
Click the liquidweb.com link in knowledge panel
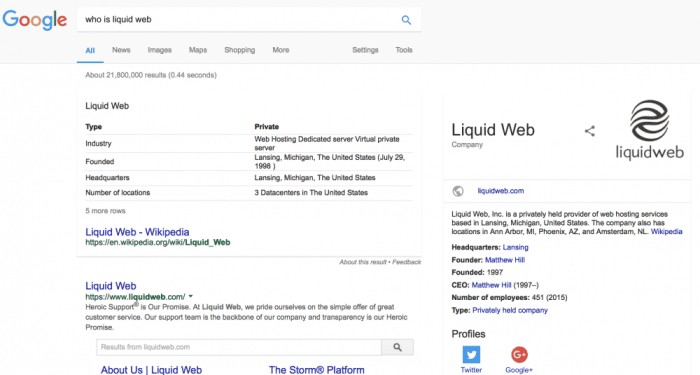[500, 191]
